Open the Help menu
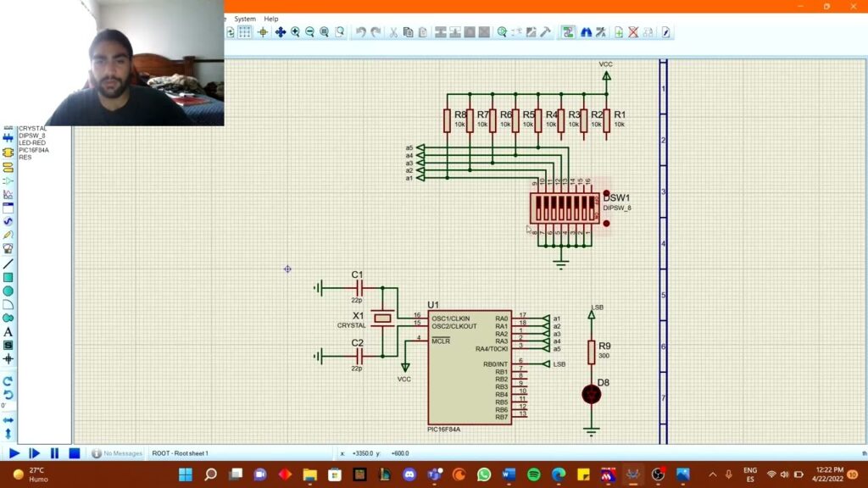The width and height of the screenshot is (868, 488). tap(270, 19)
